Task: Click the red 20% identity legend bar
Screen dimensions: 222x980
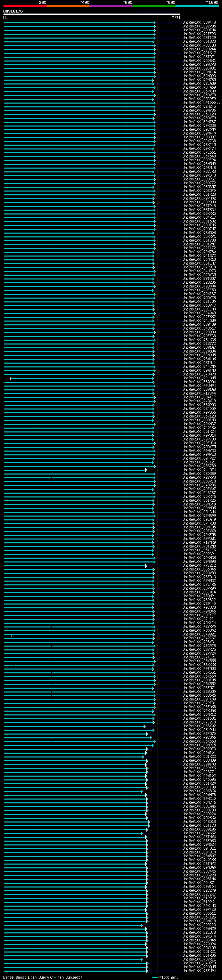Action: click(25, 6)
